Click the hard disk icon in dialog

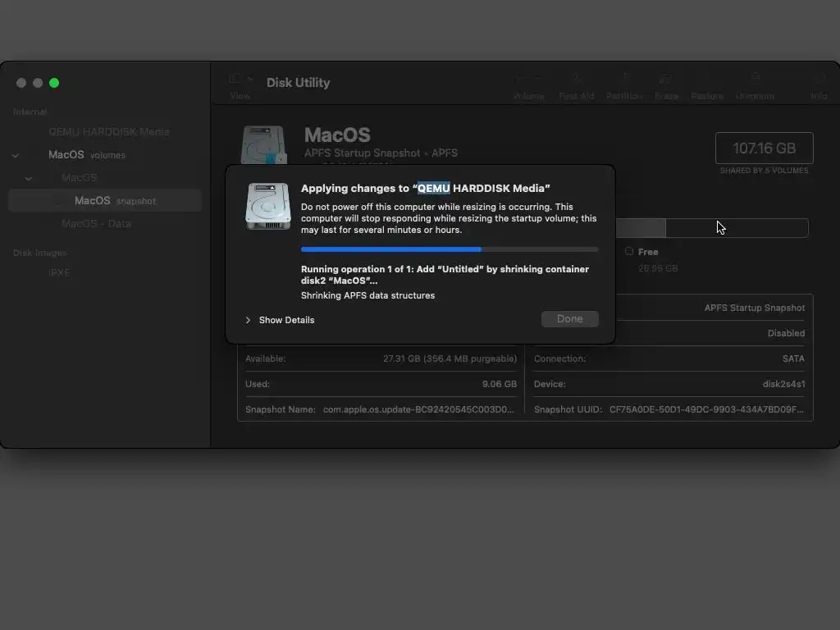268,206
